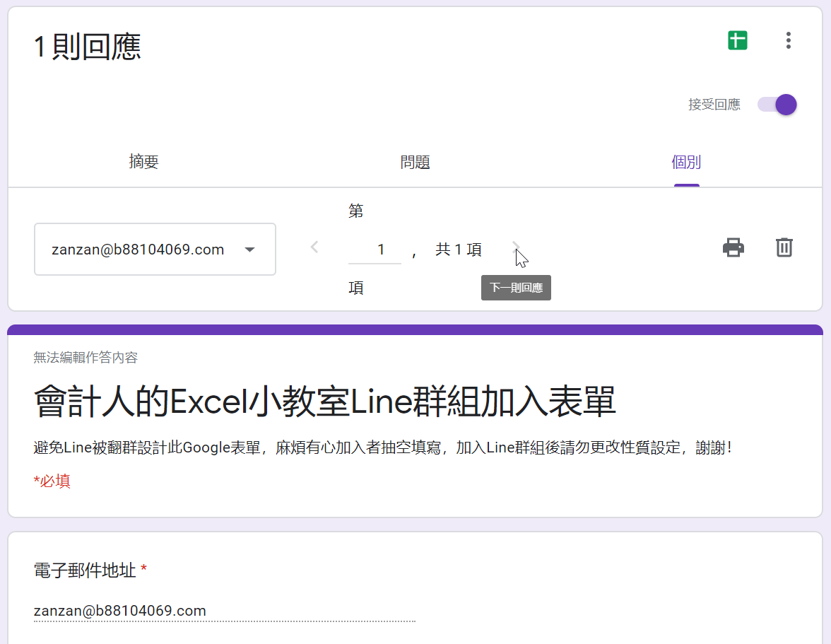Click the response number field showing 1
Viewport: 831px width, 644px height.
pyautogui.click(x=375, y=250)
